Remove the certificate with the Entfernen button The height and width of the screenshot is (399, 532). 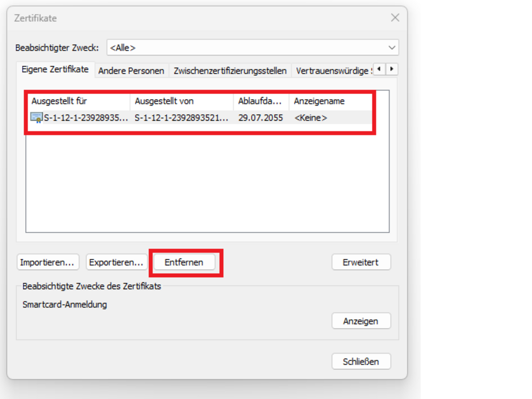pyautogui.click(x=184, y=262)
